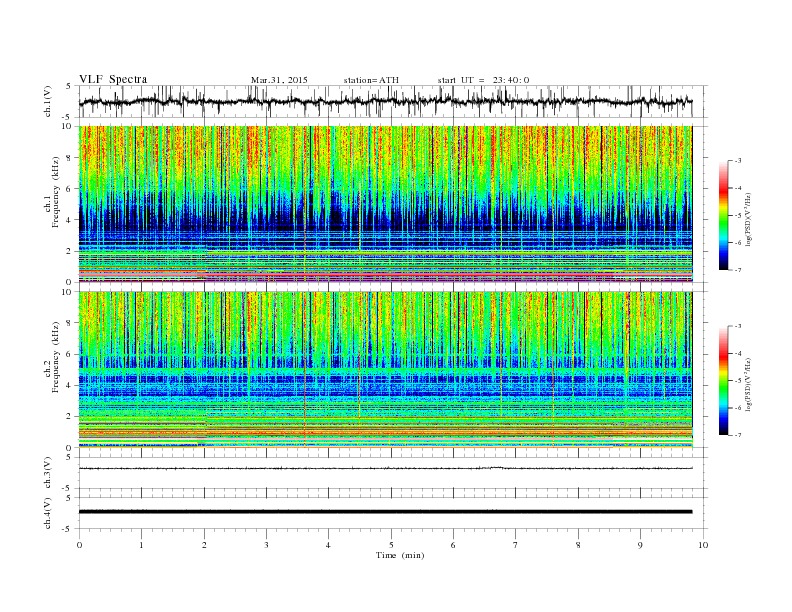
Task: Click the "2" tick on the time axis
Action: click(x=204, y=545)
